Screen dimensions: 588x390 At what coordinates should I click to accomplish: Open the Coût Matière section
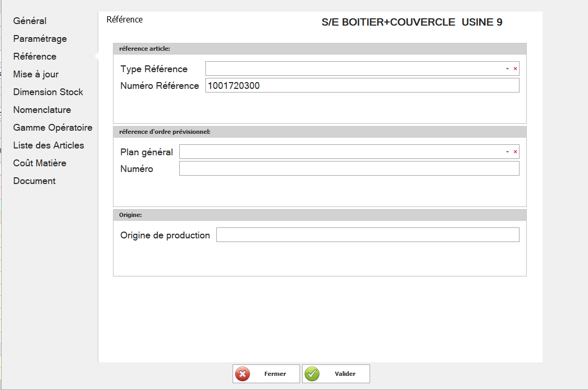pos(40,163)
